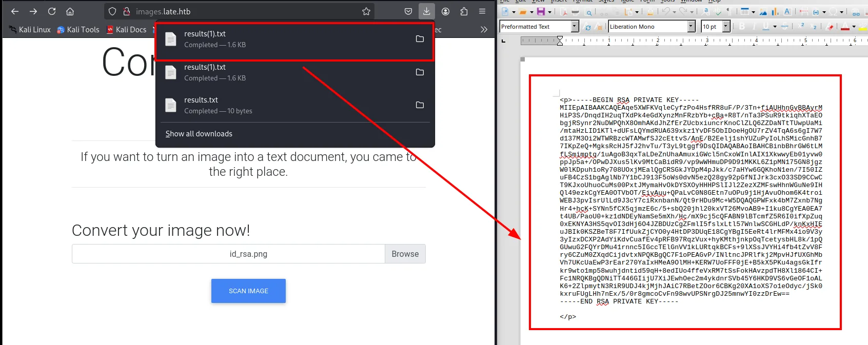This screenshot has height=345, width=868.
Task: Open the 10 pt font size dropdown
Action: tap(726, 26)
